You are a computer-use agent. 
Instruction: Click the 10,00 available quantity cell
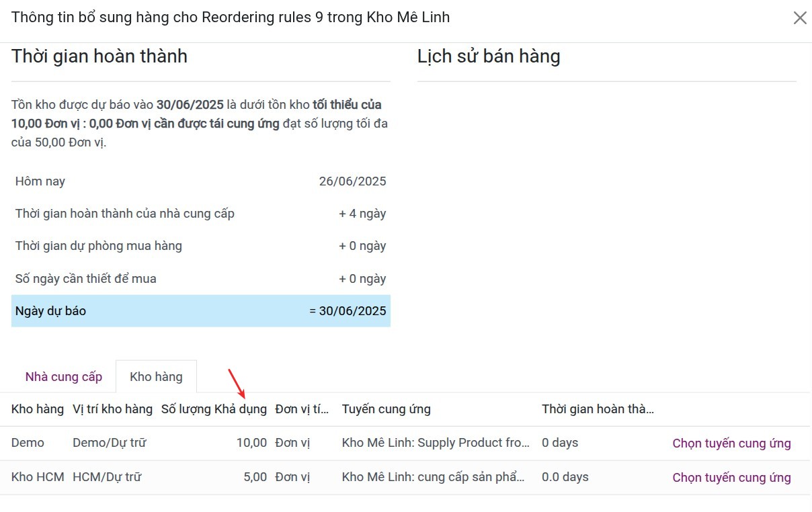(x=251, y=443)
